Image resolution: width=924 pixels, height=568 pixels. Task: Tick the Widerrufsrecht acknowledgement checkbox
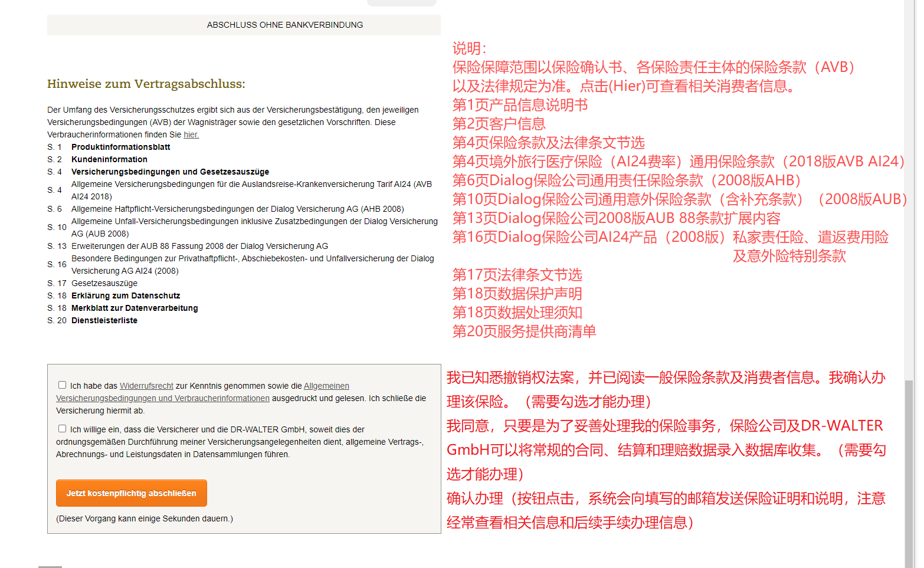(x=62, y=385)
